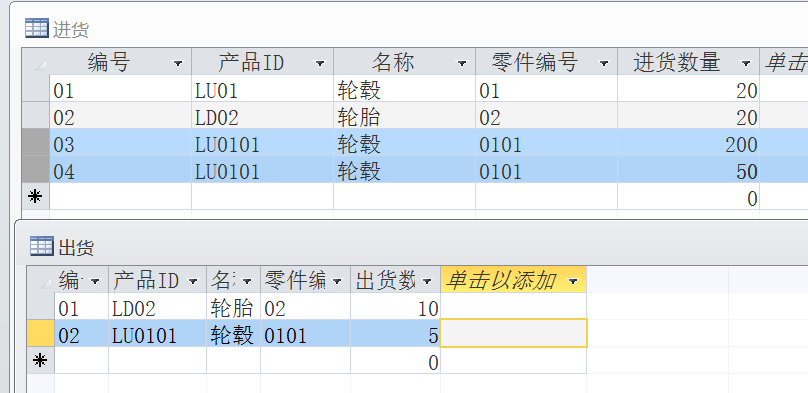
Task: Click the empty 编号 cell in 进货 new row
Action: (x=121, y=196)
